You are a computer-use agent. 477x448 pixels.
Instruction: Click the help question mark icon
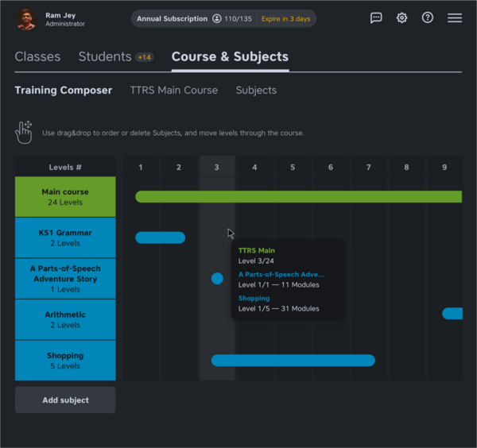(x=428, y=18)
